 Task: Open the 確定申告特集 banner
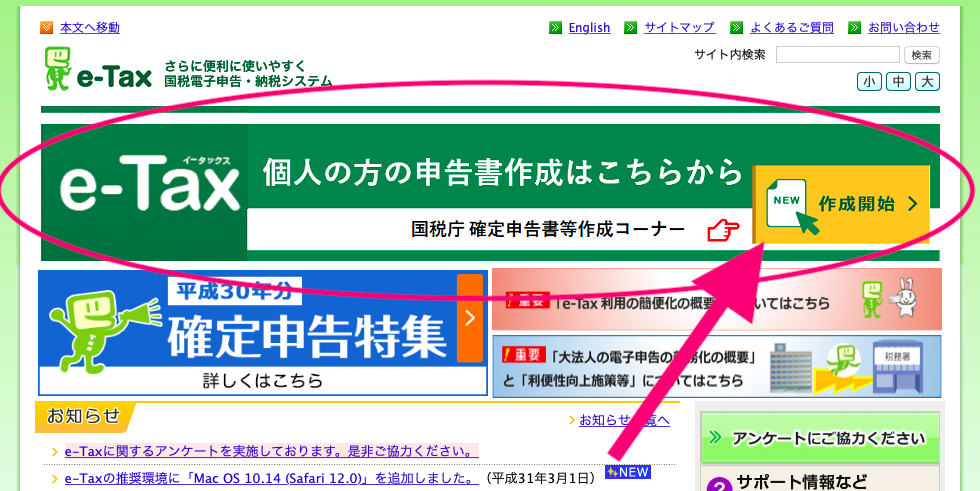[x=263, y=333]
